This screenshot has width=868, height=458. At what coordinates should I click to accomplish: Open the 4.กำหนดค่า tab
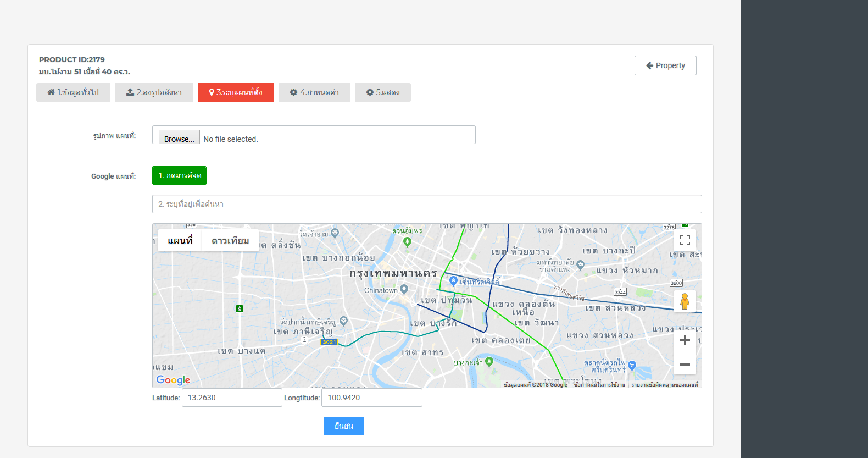pos(314,92)
